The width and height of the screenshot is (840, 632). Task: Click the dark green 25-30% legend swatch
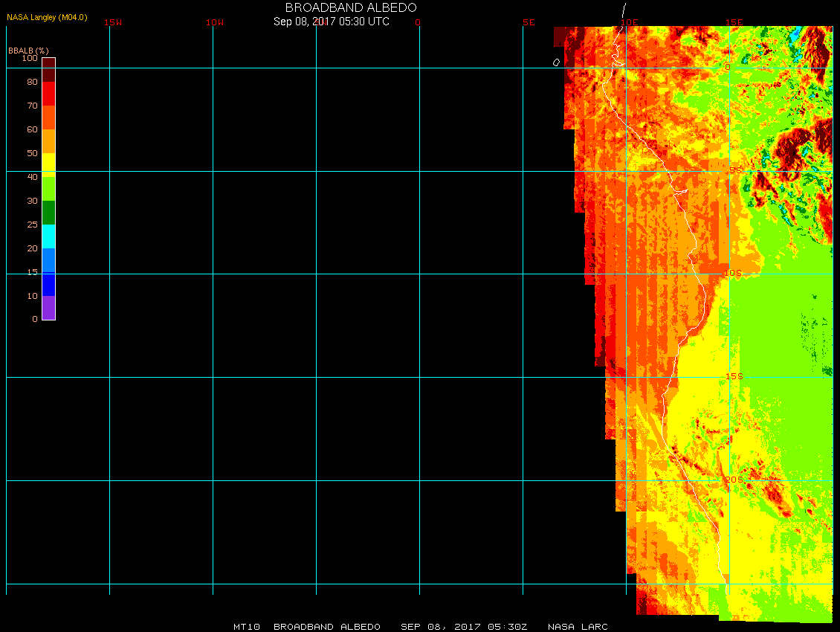point(48,213)
